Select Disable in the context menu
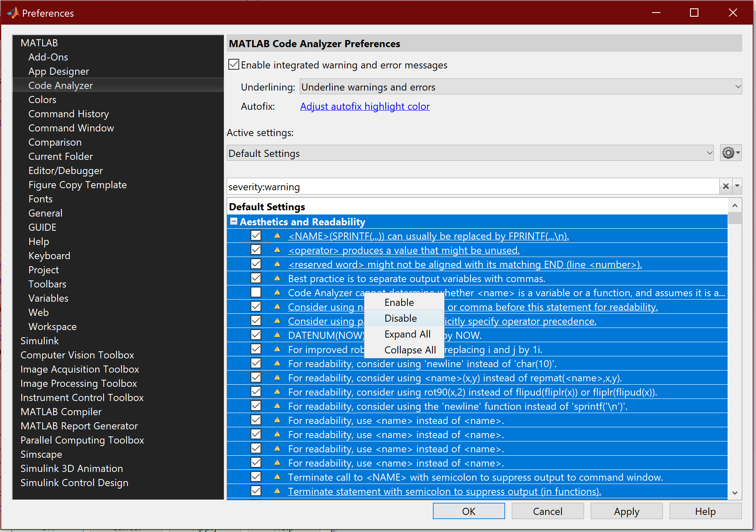756x532 pixels. 400,318
